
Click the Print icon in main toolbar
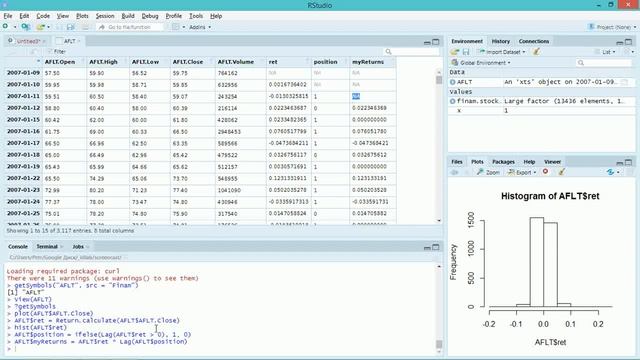85,27
